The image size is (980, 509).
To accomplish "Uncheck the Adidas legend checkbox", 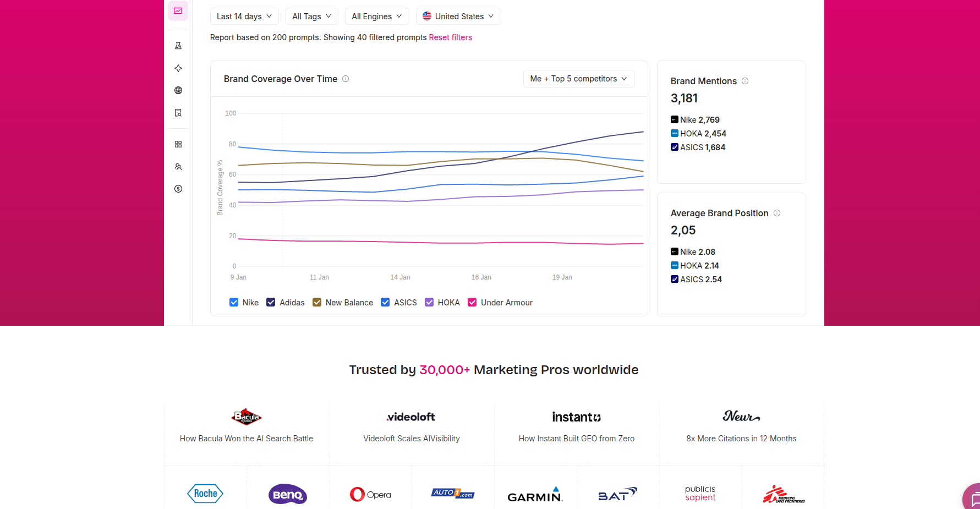I will click(271, 302).
